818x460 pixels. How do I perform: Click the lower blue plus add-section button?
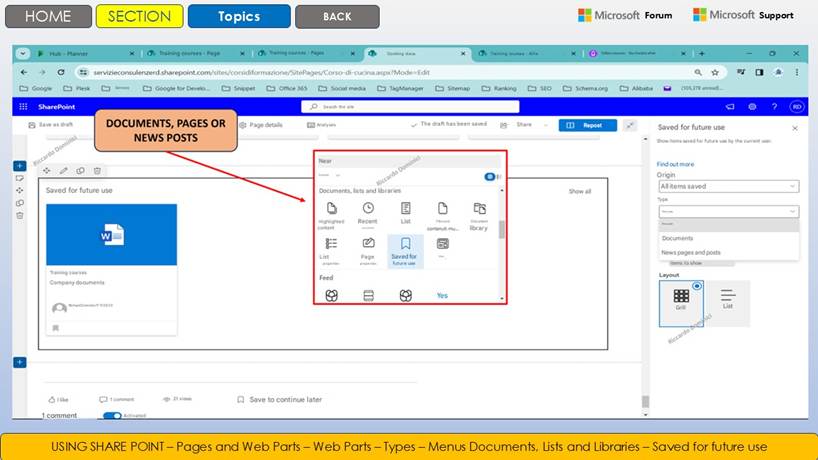pos(20,362)
